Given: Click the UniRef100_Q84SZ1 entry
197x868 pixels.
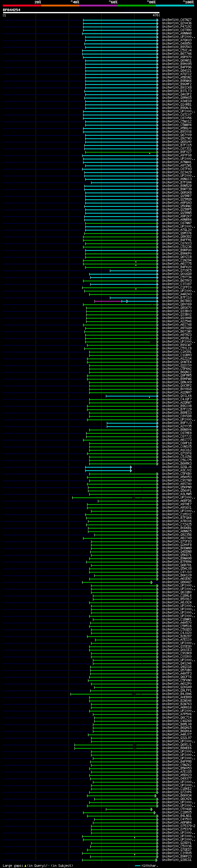Looking at the screenshot, I should click(x=176, y=71).
